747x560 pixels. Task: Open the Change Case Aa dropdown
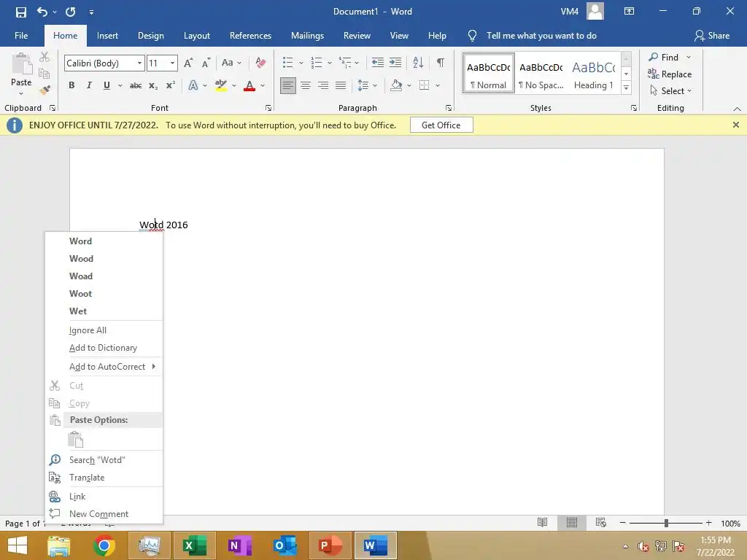point(231,63)
